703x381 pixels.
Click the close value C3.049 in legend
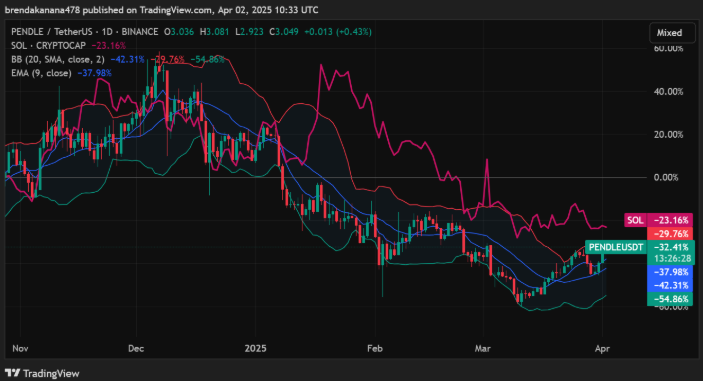[x=284, y=32]
